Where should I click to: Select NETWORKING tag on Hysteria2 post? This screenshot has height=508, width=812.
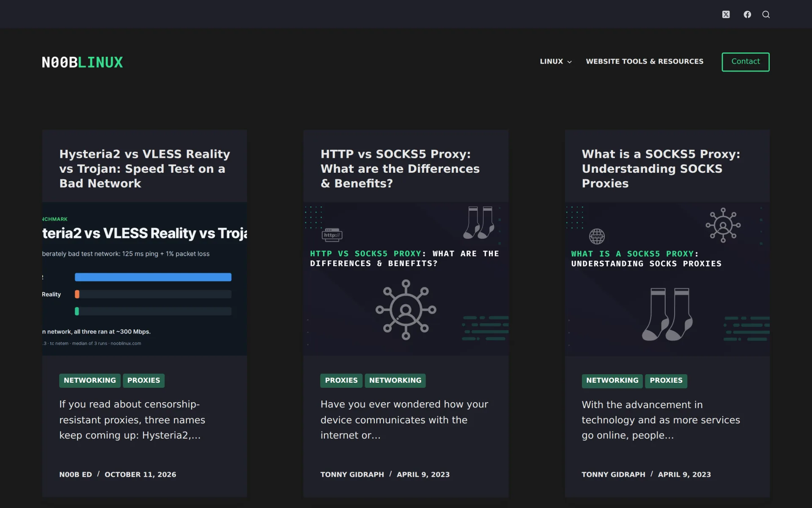coord(90,380)
